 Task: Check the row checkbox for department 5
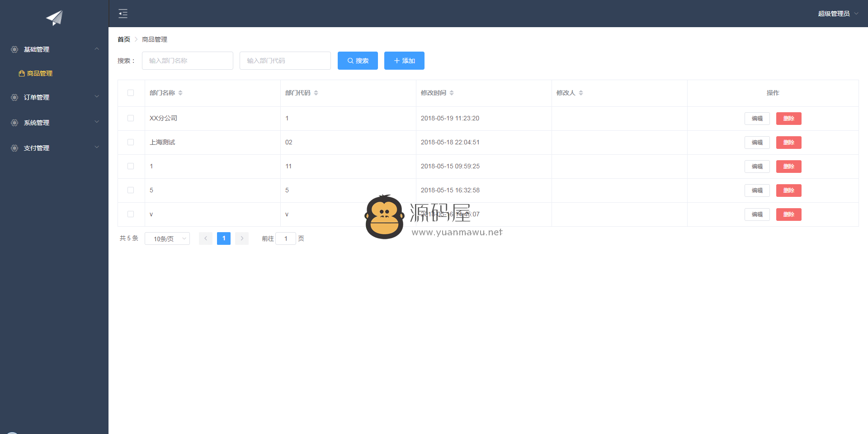pos(131,190)
